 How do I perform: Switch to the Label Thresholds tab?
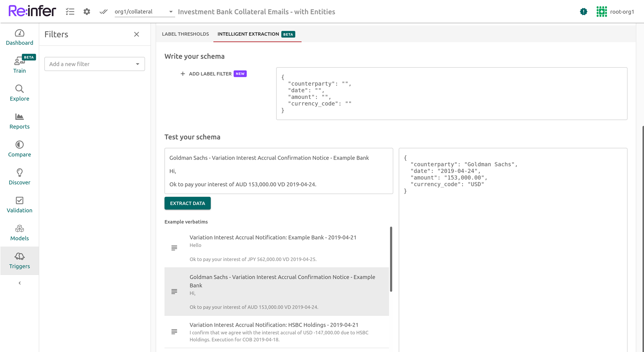coord(185,34)
